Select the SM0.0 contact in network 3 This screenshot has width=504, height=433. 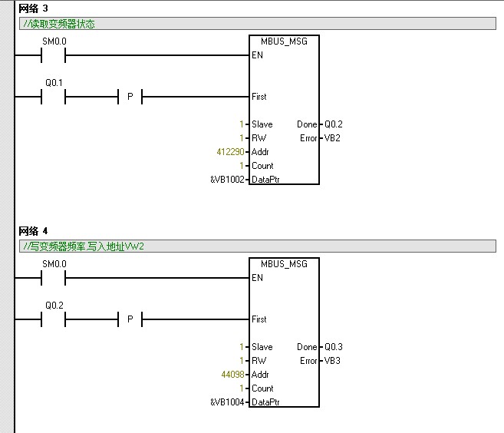point(54,55)
